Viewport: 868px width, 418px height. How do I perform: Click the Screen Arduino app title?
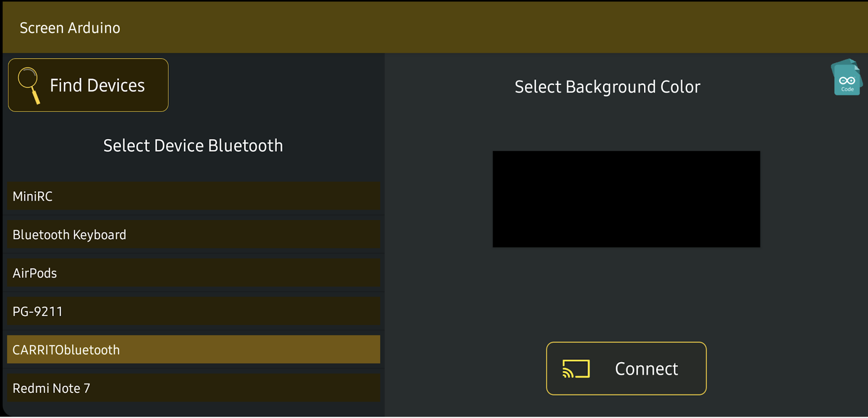[70, 28]
